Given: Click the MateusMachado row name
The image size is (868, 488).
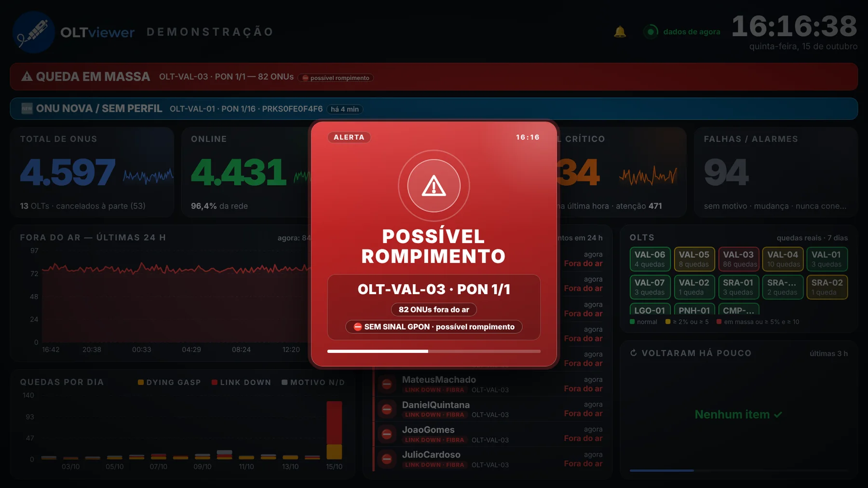Looking at the screenshot, I should click(x=439, y=380).
